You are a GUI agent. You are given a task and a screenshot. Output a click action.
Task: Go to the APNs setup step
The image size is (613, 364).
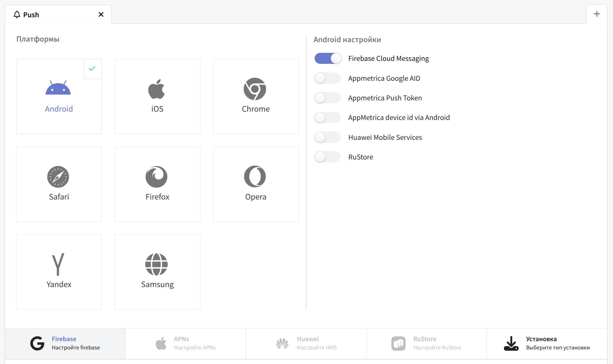(186, 344)
